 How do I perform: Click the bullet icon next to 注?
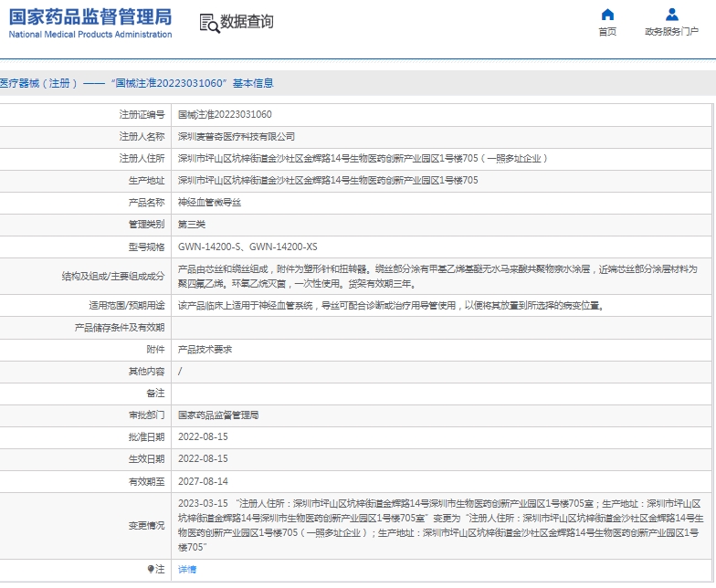[151, 569]
